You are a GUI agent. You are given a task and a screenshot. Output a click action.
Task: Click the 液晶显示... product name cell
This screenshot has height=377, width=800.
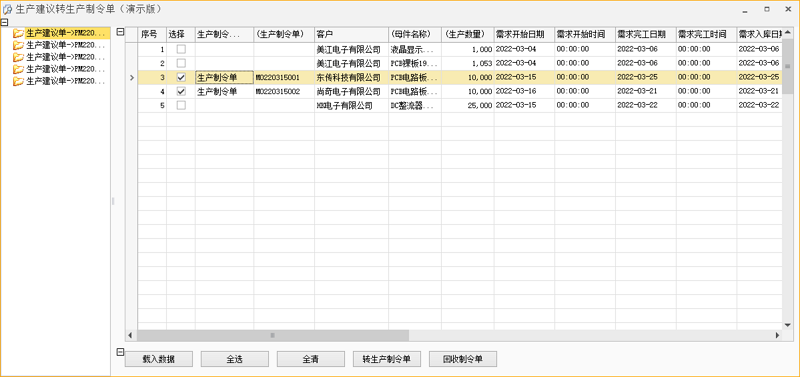click(x=415, y=49)
